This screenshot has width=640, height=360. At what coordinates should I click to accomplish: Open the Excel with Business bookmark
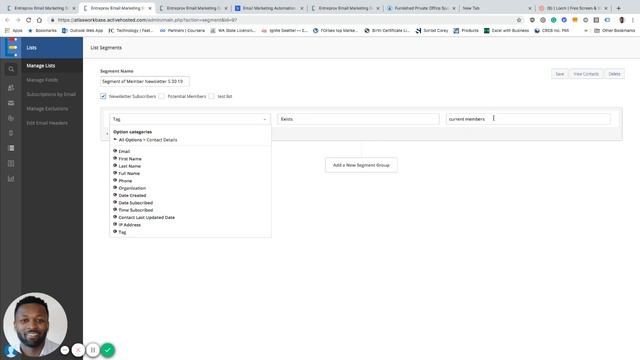506,31
